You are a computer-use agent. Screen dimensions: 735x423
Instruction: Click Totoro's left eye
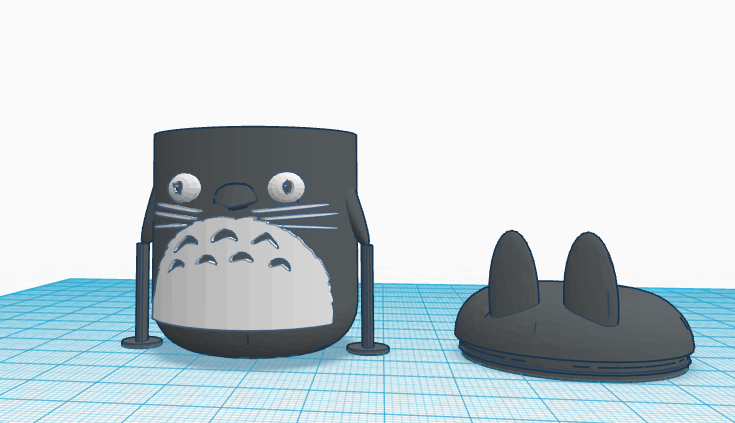[x=184, y=187]
